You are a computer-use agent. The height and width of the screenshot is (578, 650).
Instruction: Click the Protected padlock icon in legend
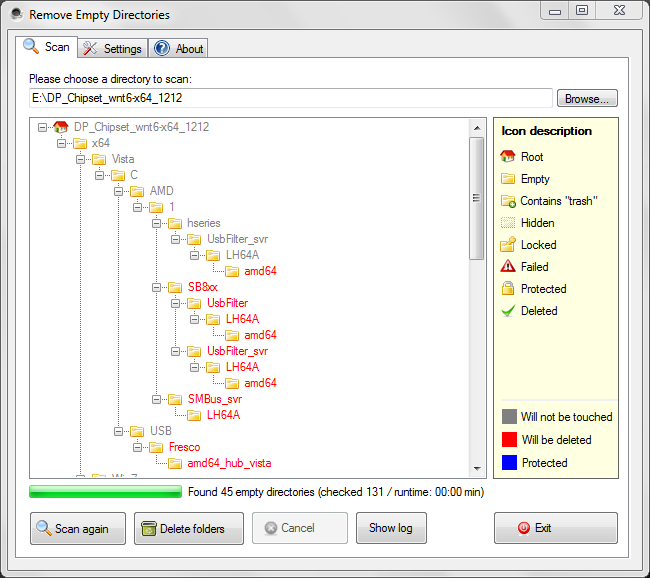(508, 289)
